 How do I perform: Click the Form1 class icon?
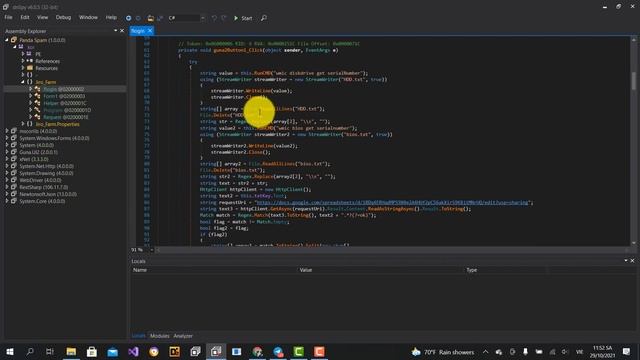[37, 96]
